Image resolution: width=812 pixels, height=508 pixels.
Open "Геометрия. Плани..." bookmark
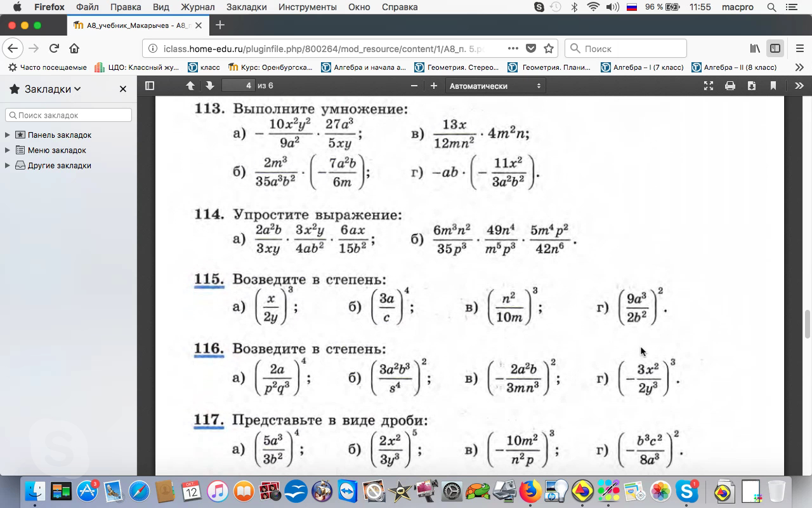tap(550, 67)
